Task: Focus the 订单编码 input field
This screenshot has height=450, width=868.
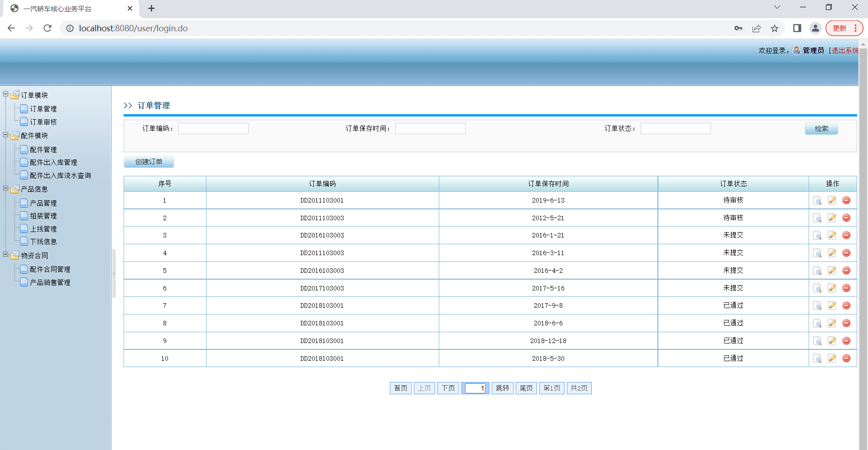Action: pyautogui.click(x=213, y=129)
